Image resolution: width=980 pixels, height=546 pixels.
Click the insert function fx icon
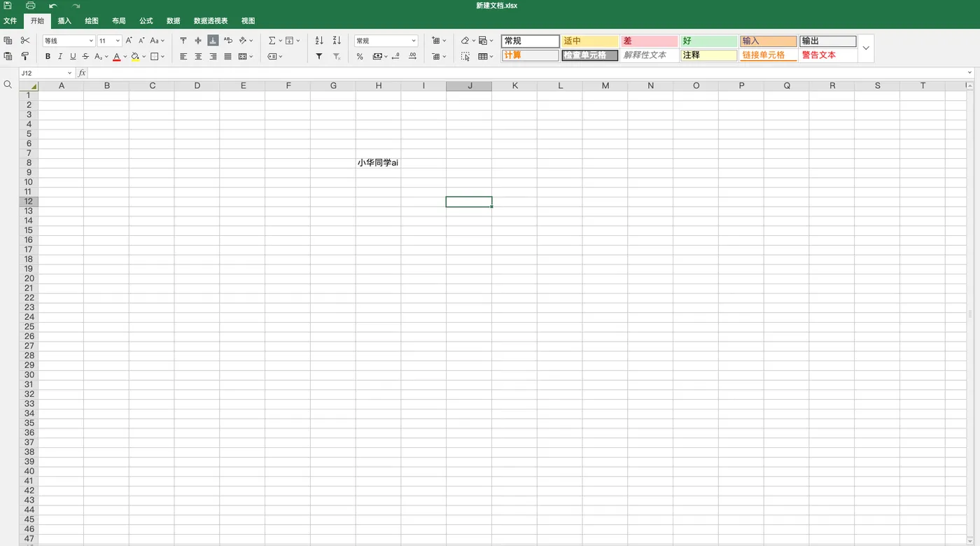click(x=82, y=73)
